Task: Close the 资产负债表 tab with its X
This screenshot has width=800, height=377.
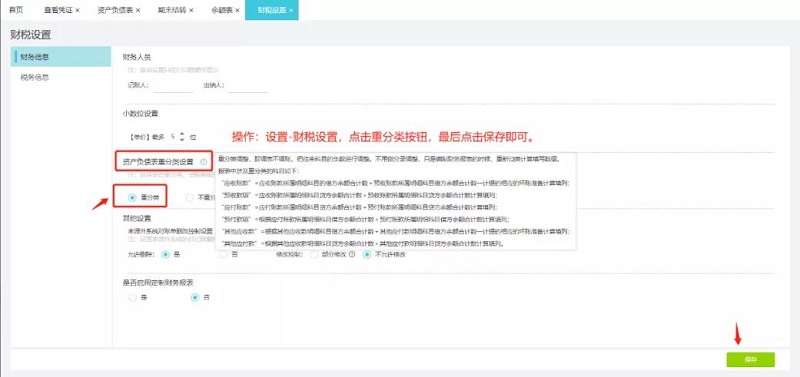Action: pos(138,10)
